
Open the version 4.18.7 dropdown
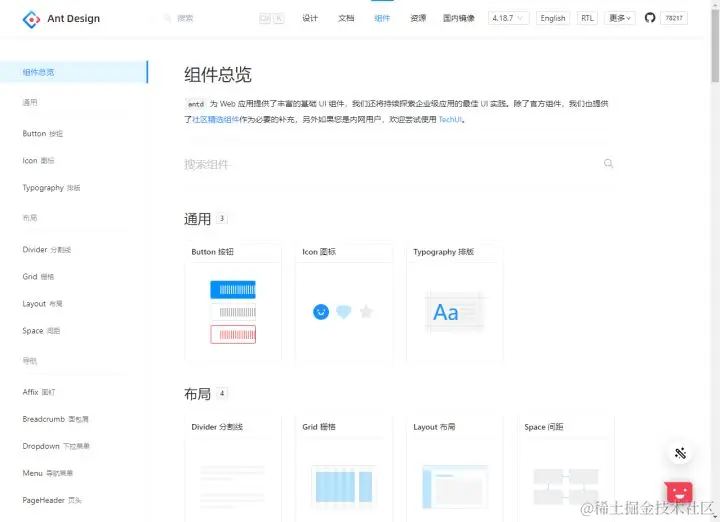(x=508, y=18)
